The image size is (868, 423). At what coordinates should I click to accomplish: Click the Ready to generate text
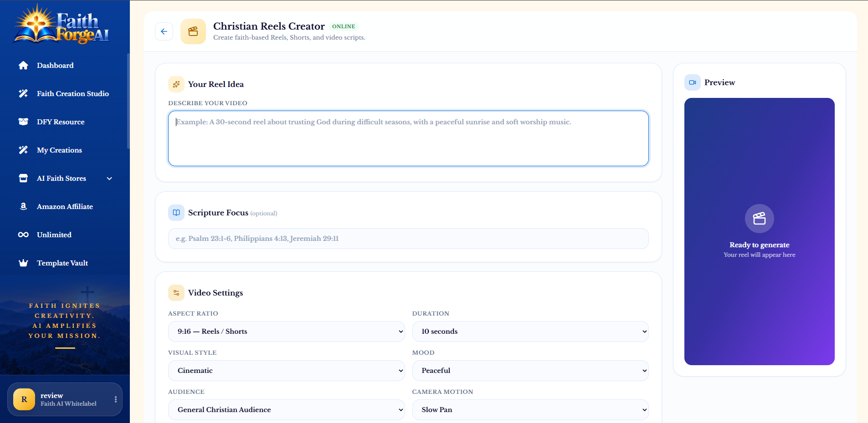click(760, 245)
